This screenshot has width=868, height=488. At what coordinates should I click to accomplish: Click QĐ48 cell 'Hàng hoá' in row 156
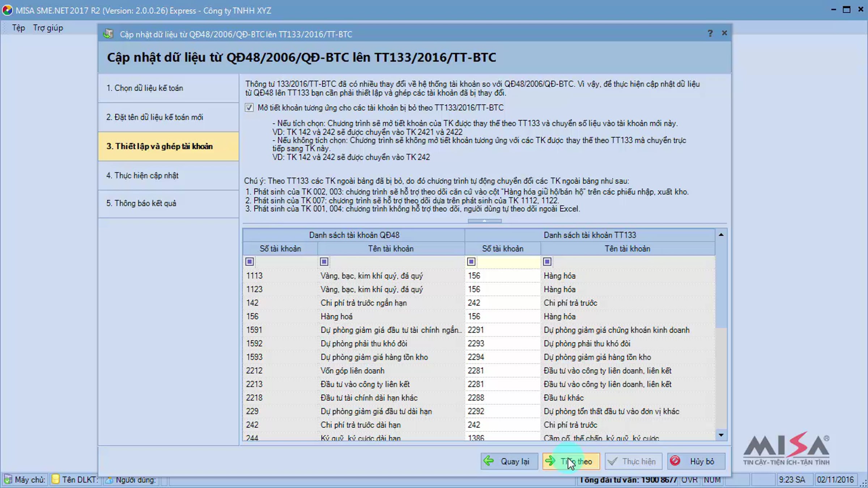pos(391,316)
